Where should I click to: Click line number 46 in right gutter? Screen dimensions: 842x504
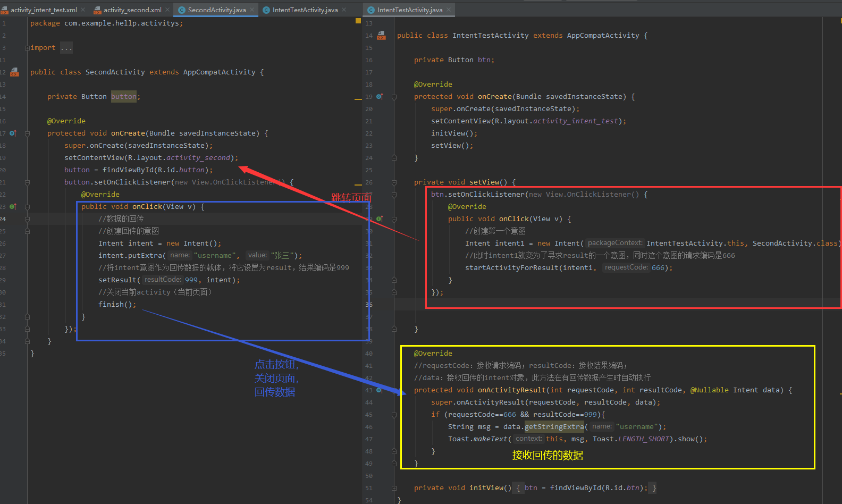pyautogui.click(x=369, y=427)
